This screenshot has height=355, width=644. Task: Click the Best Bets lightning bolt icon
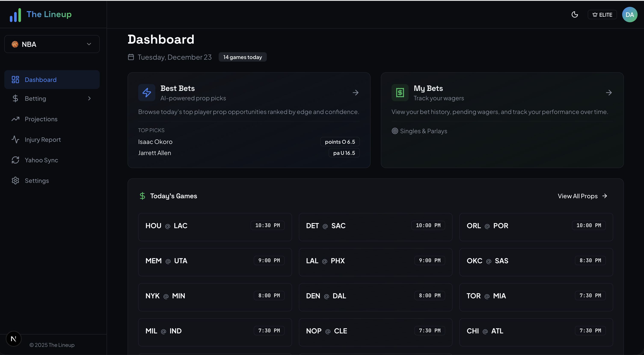147,92
